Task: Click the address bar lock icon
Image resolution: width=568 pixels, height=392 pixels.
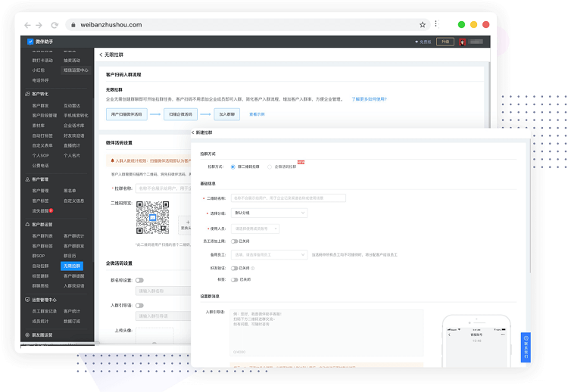Action: coord(73,25)
